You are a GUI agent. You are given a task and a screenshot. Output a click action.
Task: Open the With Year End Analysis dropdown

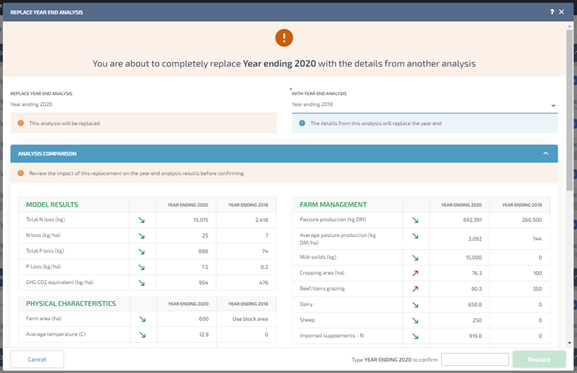point(425,105)
